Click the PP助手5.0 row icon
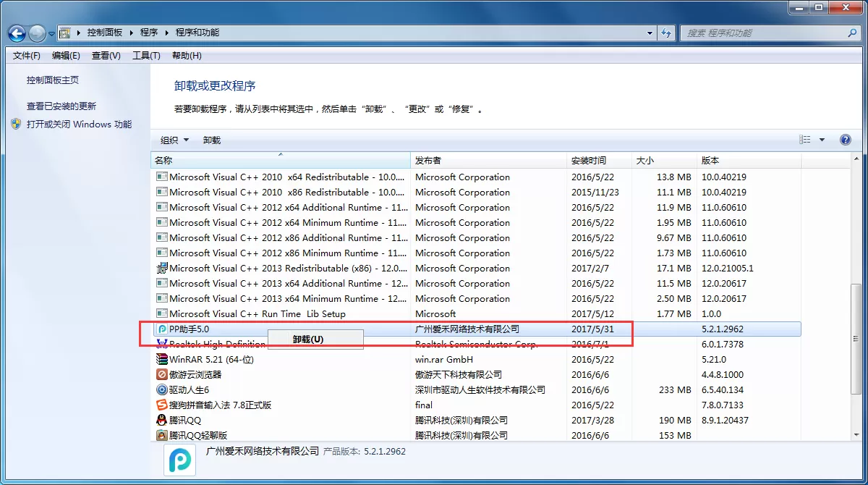868x485 pixels. click(x=163, y=329)
